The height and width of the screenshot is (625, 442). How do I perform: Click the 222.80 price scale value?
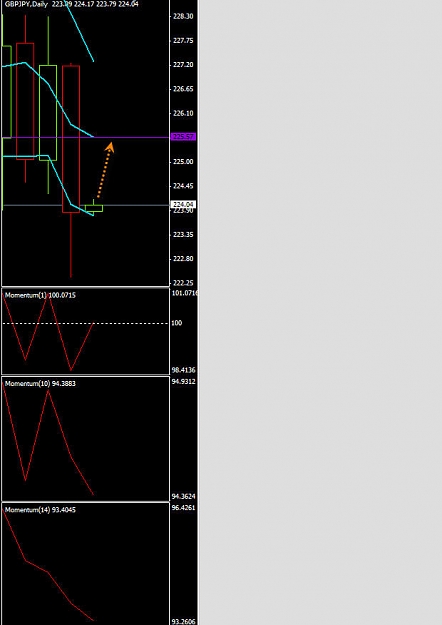(x=183, y=259)
